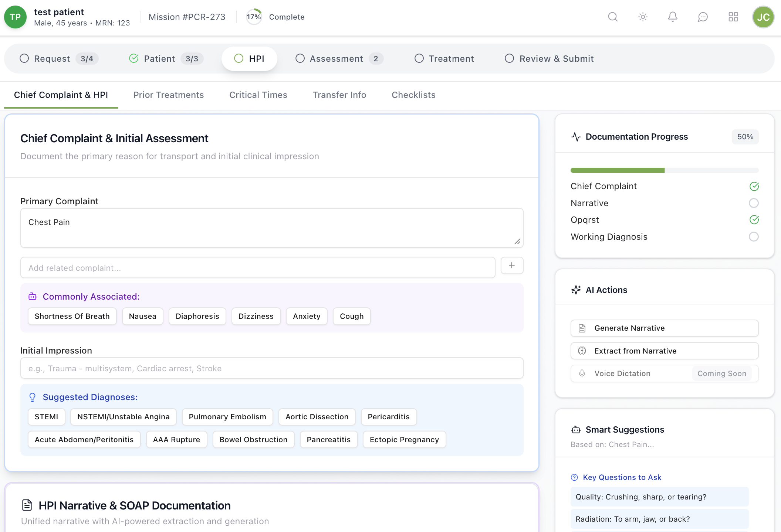The height and width of the screenshot is (532, 781).
Task: Click the Generate Narrative button
Action: pos(664,328)
